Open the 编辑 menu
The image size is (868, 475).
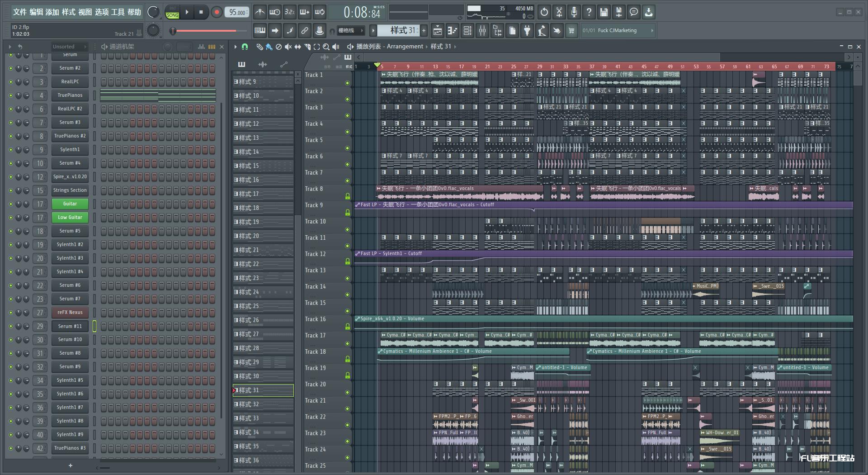click(37, 12)
